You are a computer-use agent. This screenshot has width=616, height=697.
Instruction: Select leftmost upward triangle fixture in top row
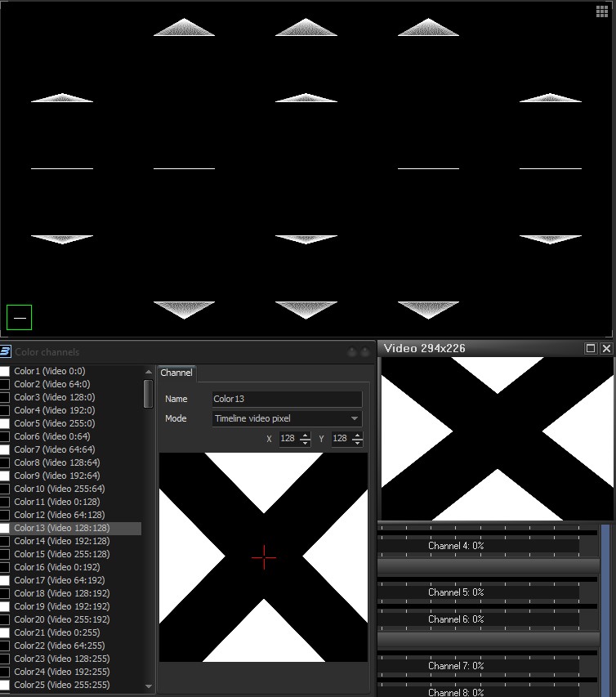coord(184,28)
